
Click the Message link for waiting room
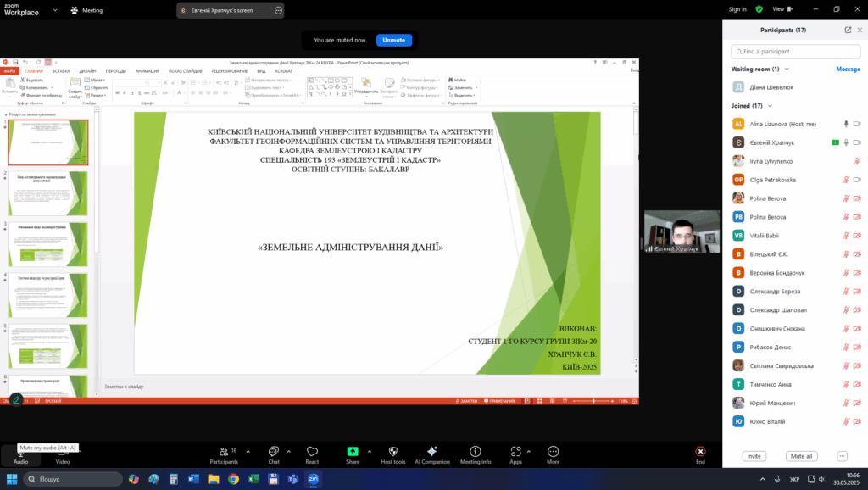848,70
